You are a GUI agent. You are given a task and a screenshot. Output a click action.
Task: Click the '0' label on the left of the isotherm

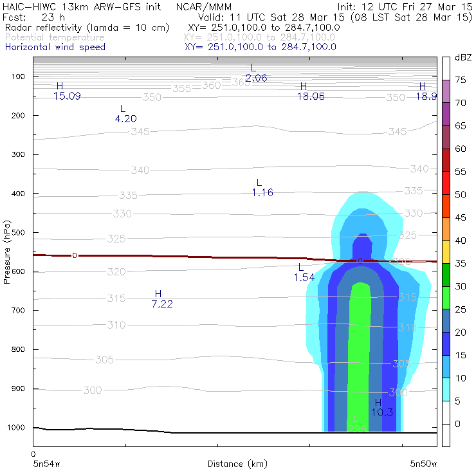tap(75, 255)
